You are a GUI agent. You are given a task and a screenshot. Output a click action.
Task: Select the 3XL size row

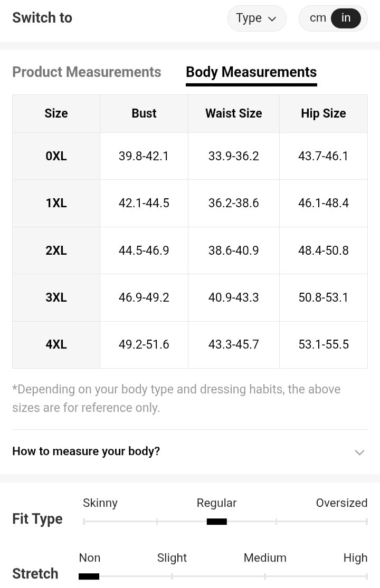point(56,297)
